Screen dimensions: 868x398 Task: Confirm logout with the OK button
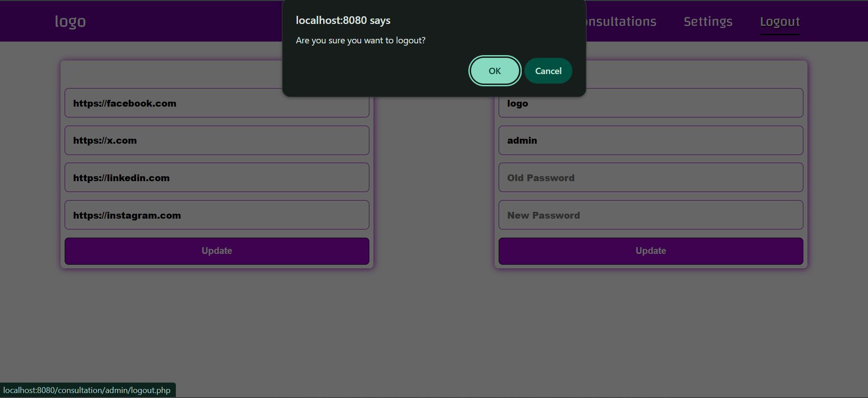495,71
